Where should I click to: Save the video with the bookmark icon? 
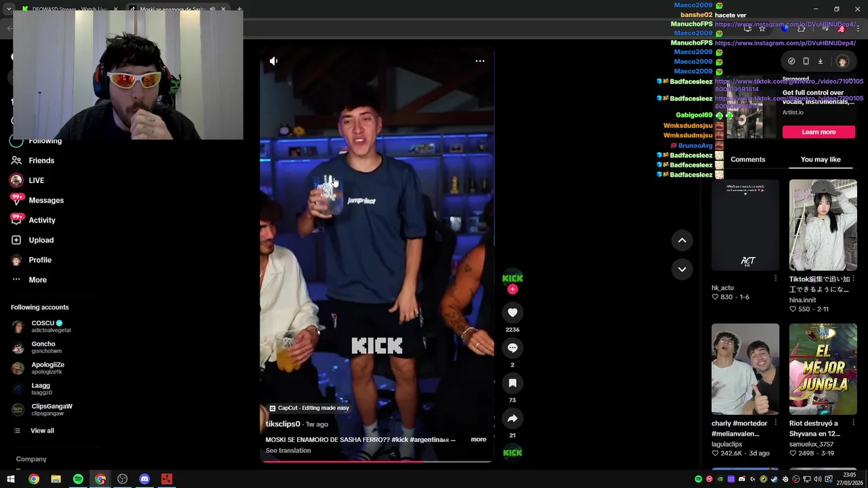pos(513,383)
